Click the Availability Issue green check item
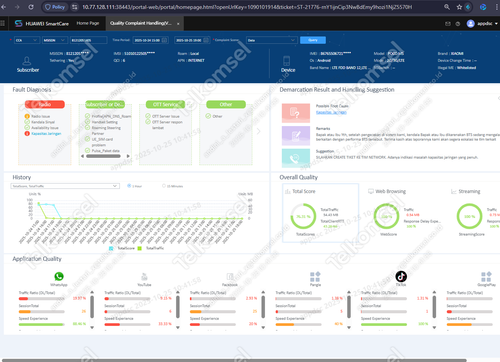This screenshot has height=362, width=500. (x=42, y=128)
